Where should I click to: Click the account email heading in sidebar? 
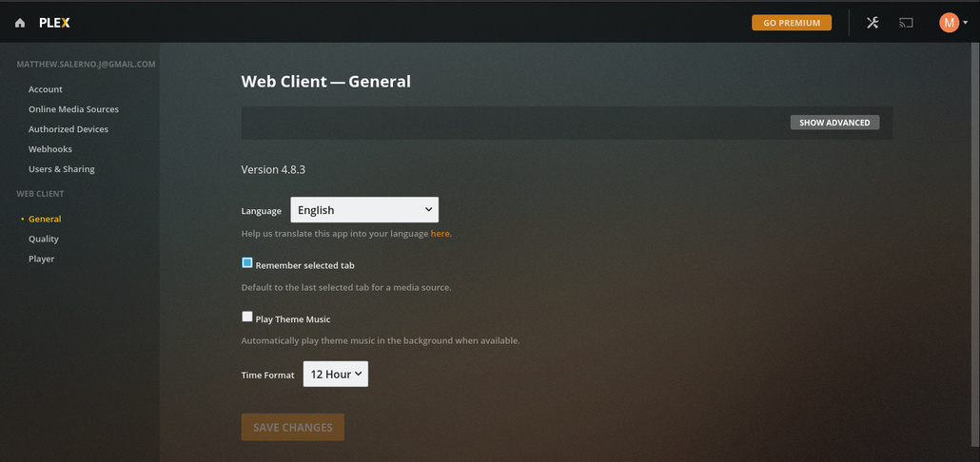[x=86, y=65]
